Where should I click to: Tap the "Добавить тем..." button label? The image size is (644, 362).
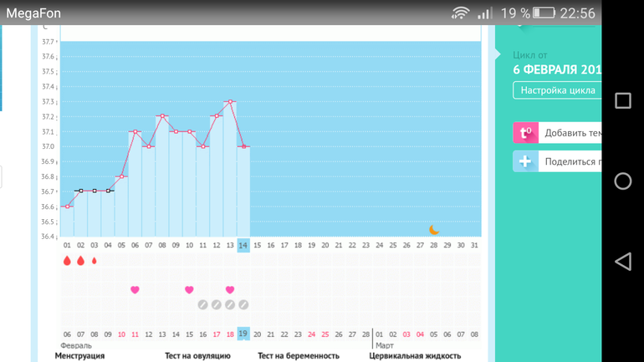[x=572, y=133]
